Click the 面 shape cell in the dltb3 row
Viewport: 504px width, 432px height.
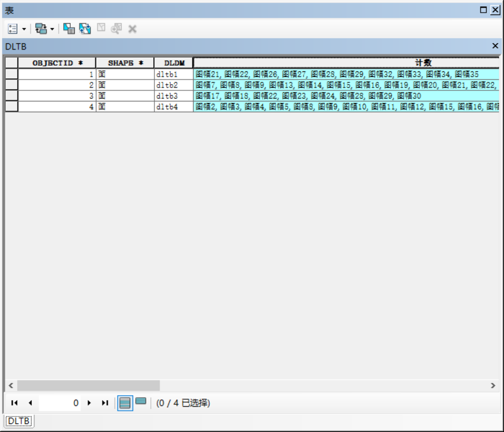click(x=125, y=96)
